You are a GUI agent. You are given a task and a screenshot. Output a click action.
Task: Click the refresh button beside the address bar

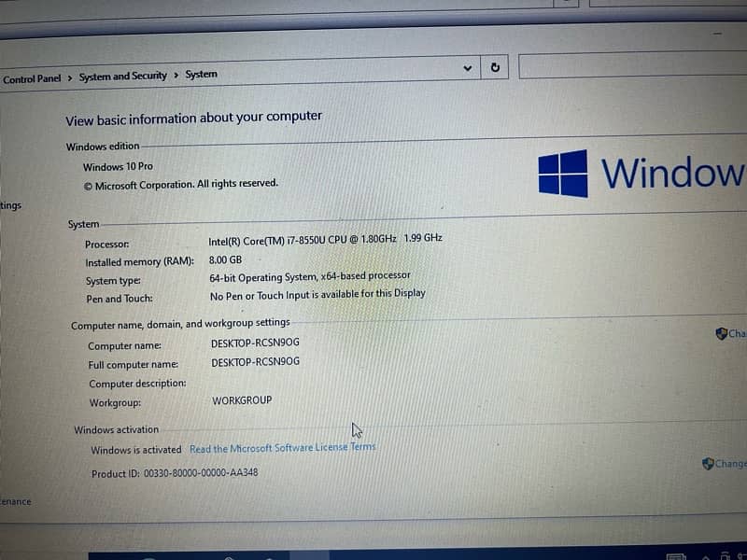click(495, 67)
